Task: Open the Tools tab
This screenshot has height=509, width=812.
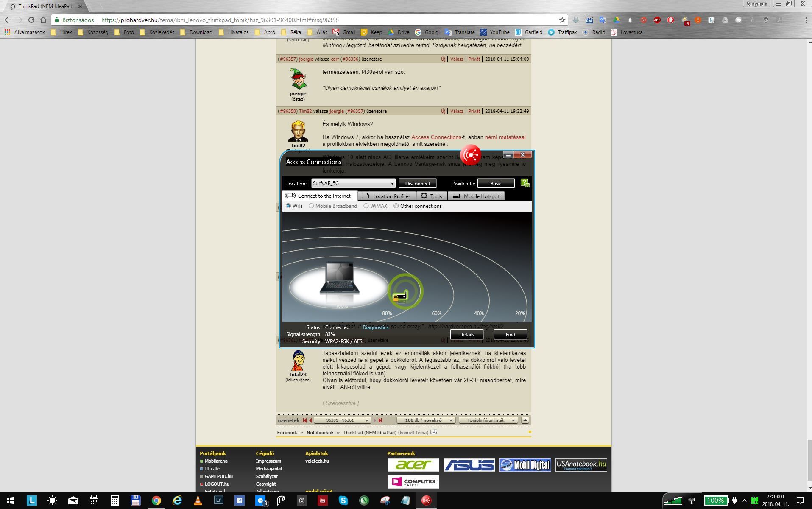Action: (x=432, y=196)
